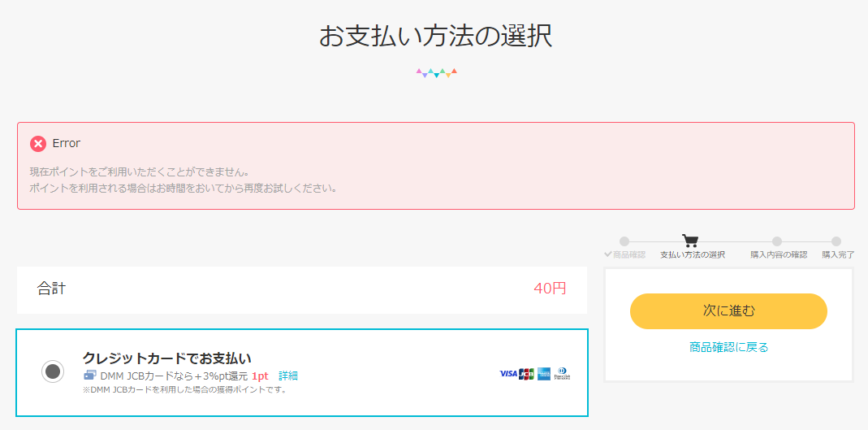Click the JCB card logo
The image size is (868, 430).
click(526, 374)
